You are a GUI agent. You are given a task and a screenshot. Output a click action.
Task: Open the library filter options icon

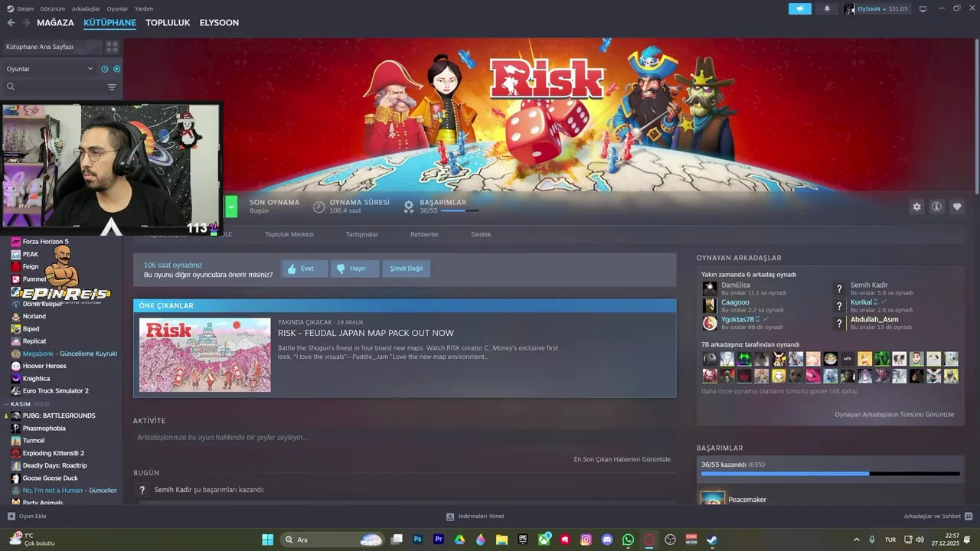(112, 86)
